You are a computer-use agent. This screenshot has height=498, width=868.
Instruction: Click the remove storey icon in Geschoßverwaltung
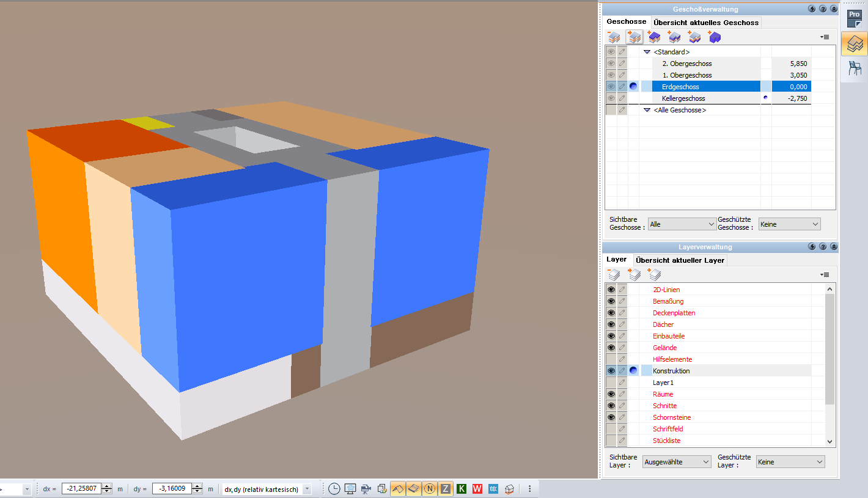click(x=614, y=37)
